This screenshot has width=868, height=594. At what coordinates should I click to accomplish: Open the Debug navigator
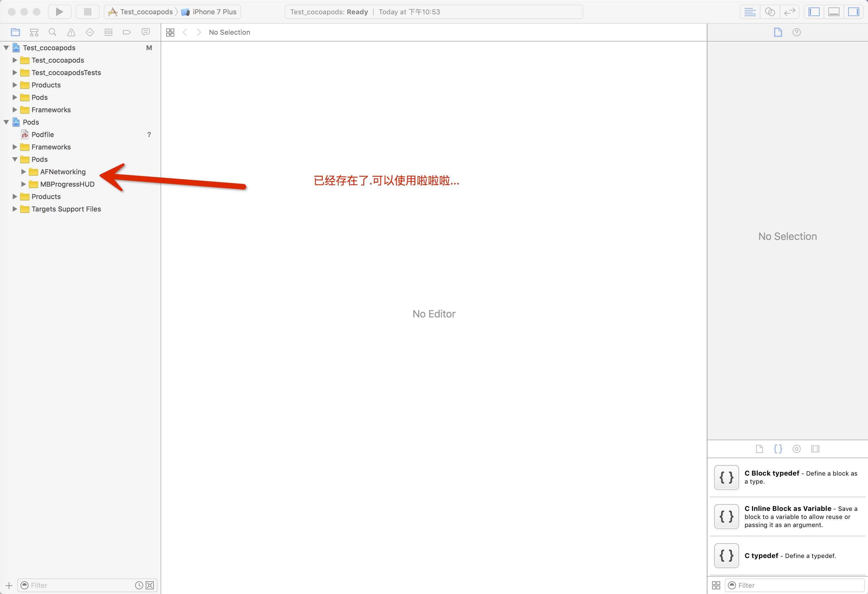click(108, 32)
